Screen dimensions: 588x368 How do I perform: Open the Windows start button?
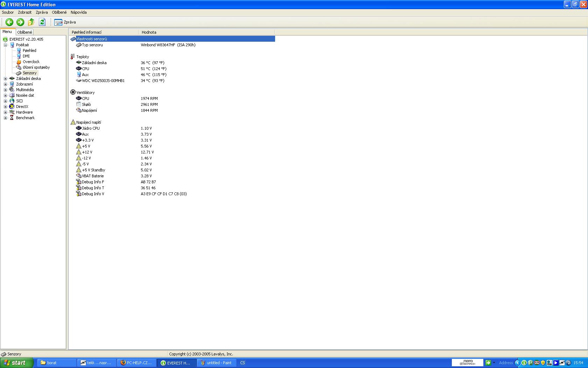coord(17,363)
